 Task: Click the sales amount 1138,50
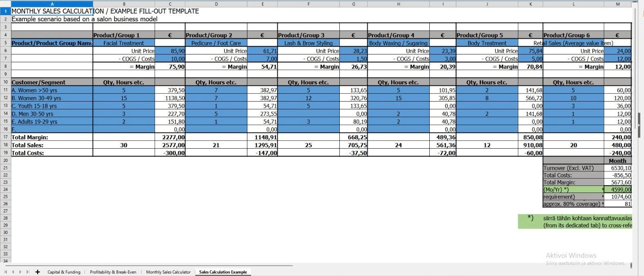point(170,98)
